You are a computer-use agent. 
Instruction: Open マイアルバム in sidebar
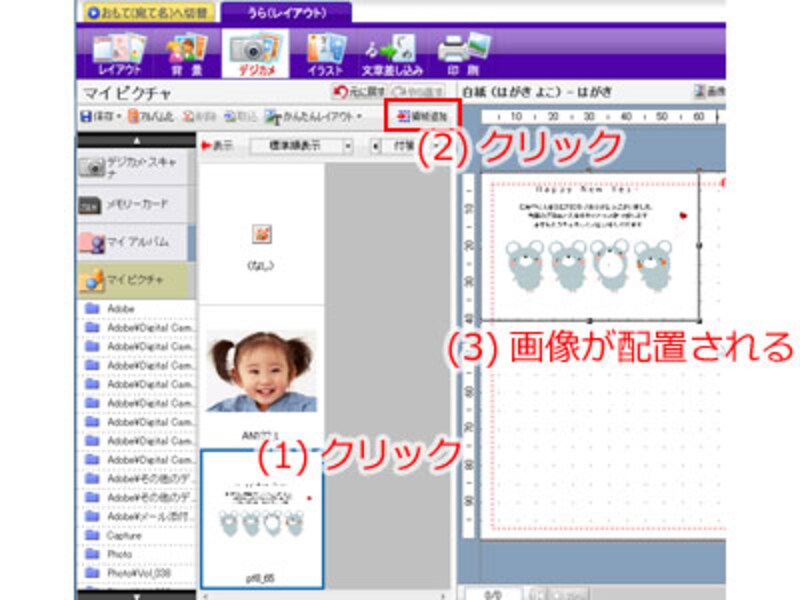[133, 242]
